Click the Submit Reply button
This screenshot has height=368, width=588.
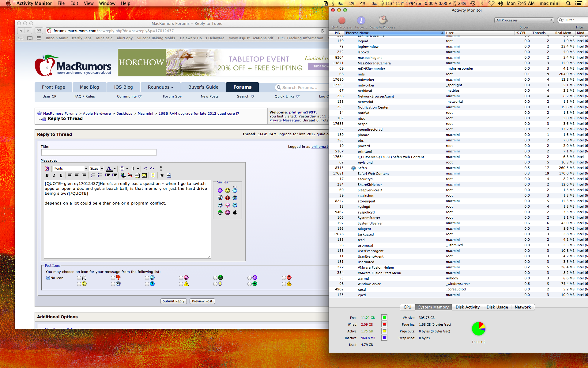click(x=173, y=301)
